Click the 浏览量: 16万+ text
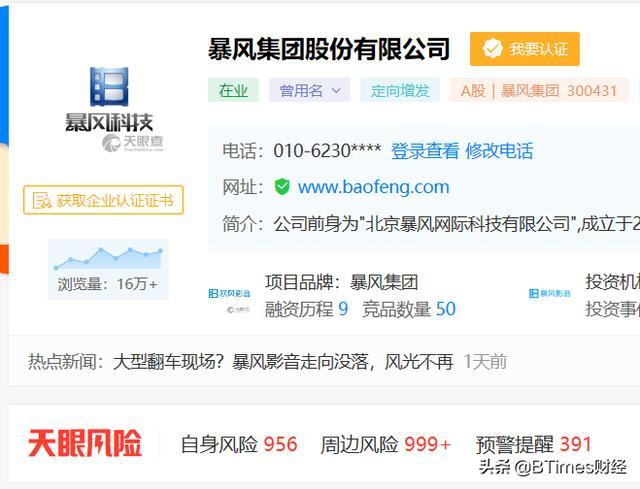The height and width of the screenshot is (489, 640). pos(107,284)
